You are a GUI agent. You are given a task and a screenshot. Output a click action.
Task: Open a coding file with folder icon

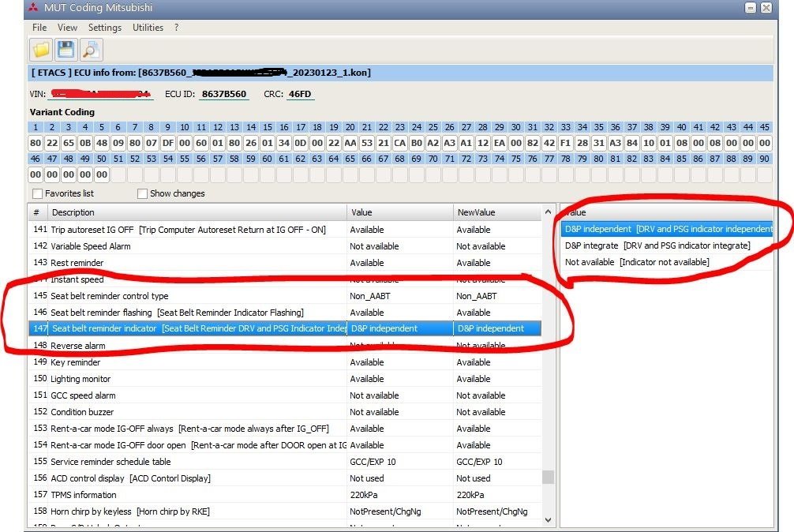click(41, 50)
